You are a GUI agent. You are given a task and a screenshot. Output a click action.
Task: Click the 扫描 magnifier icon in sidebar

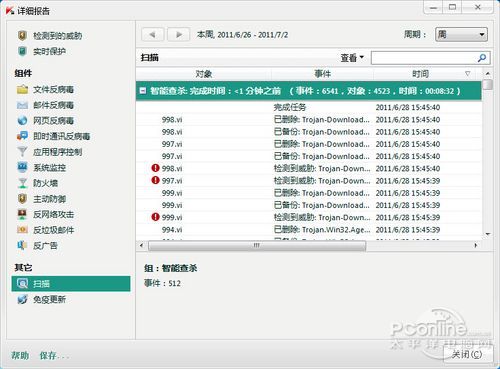click(22, 284)
